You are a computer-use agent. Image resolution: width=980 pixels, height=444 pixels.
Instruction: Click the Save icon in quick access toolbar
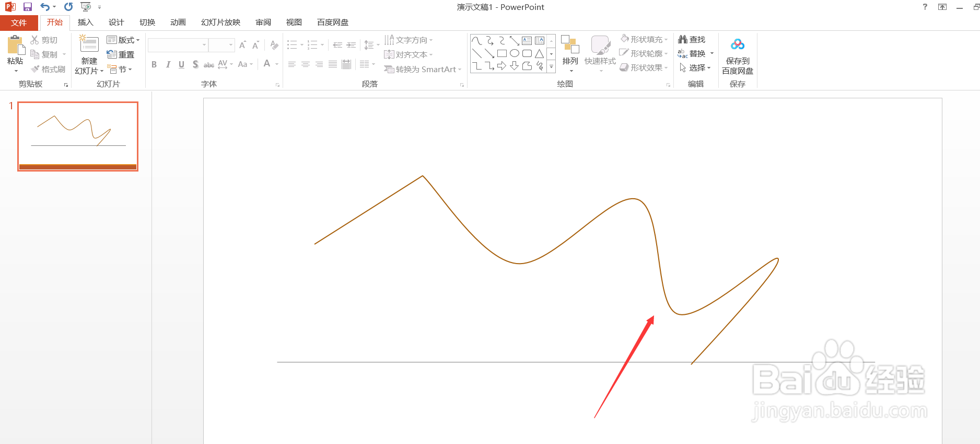coord(28,7)
